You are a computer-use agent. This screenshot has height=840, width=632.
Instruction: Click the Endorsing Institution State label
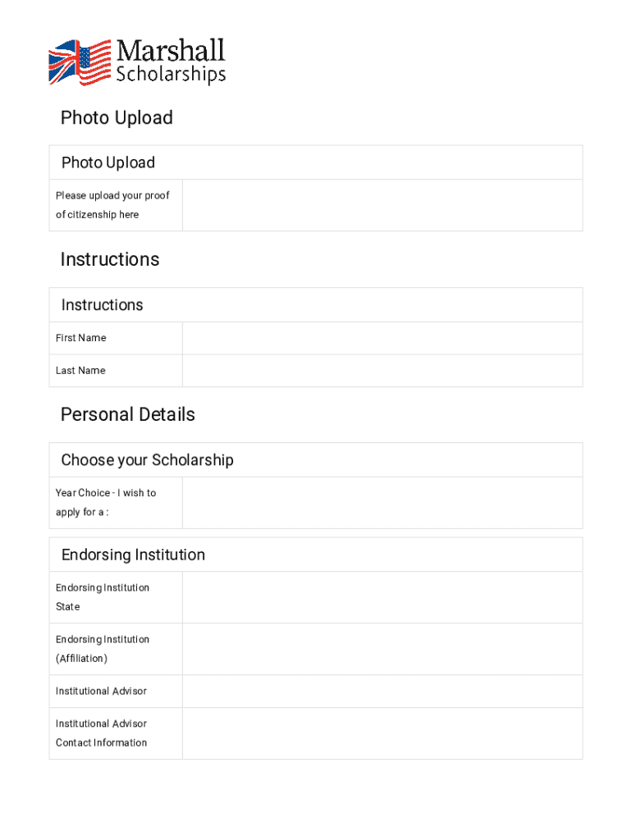coord(102,596)
